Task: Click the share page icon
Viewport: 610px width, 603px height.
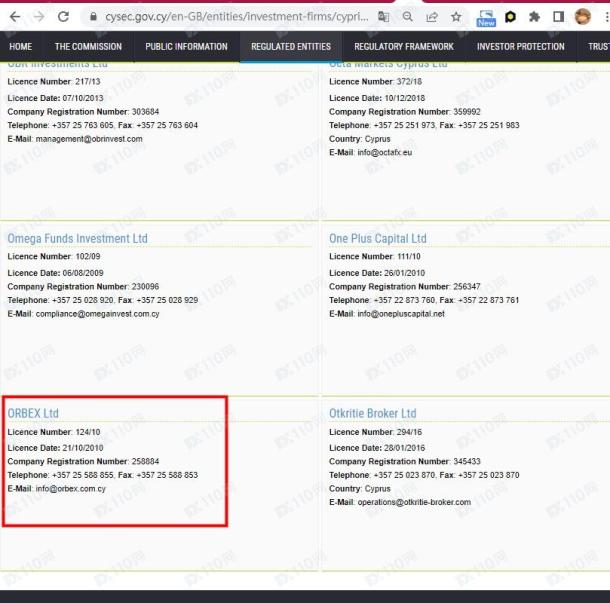Action: click(x=432, y=17)
